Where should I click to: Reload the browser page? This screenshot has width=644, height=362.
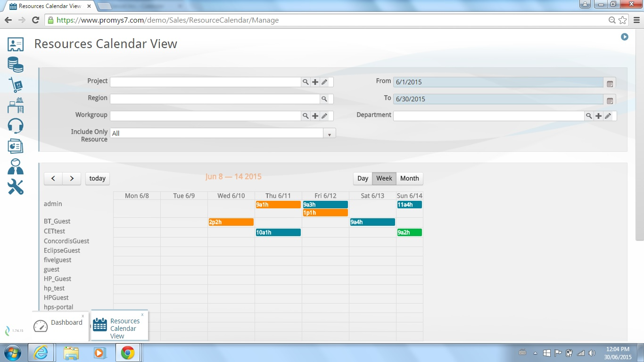pyautogui.click(x=35, y=20)
